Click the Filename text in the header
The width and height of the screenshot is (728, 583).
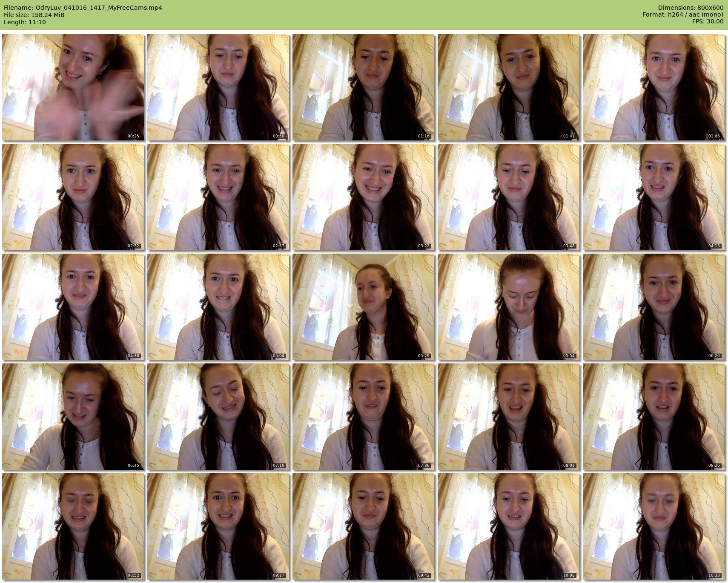pyautogui.click(x=83, y=8)
